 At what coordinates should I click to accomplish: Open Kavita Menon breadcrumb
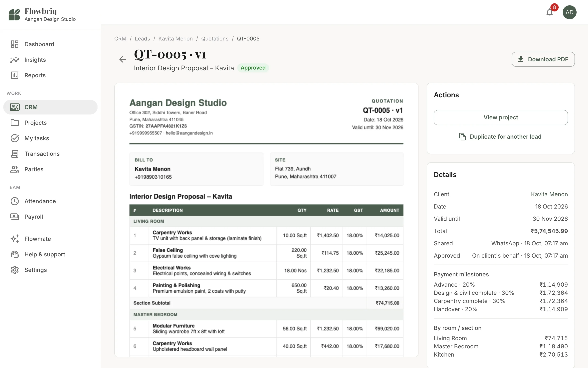pyautogui.click(x=175, y=38)
